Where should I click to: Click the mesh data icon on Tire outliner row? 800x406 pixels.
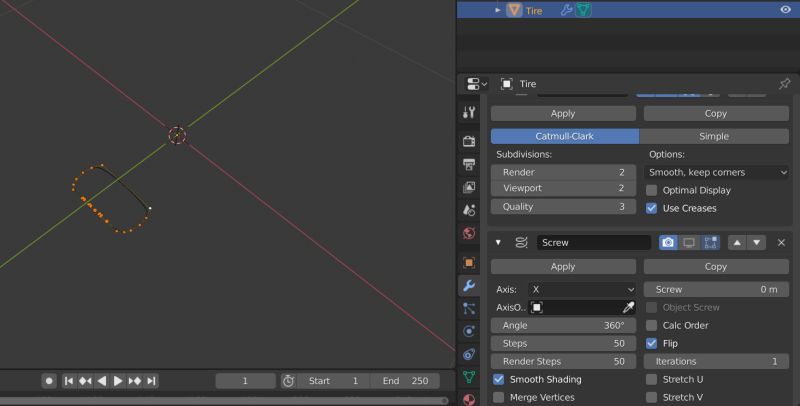pyautogui.click(x=583, y=10)
